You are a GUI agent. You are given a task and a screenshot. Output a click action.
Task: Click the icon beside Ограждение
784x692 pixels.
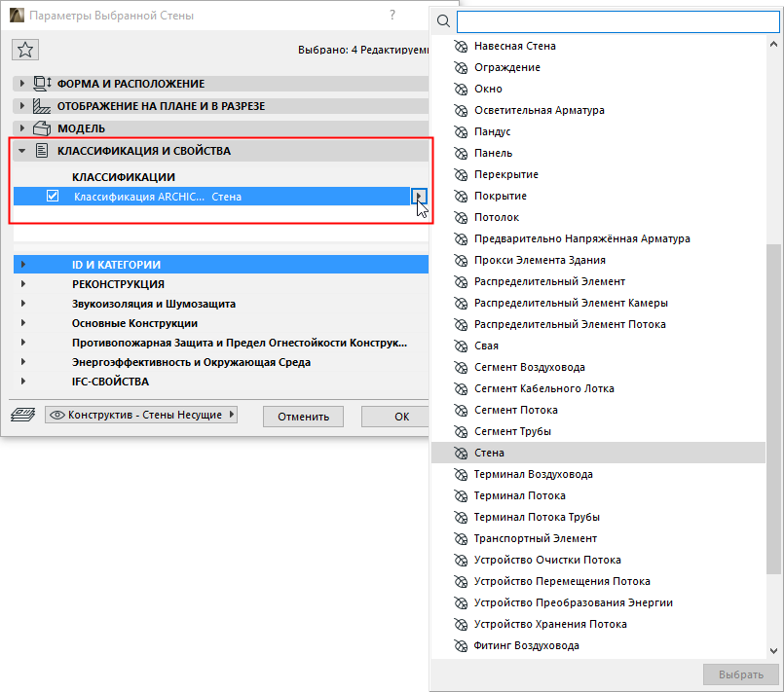[461, 67]
